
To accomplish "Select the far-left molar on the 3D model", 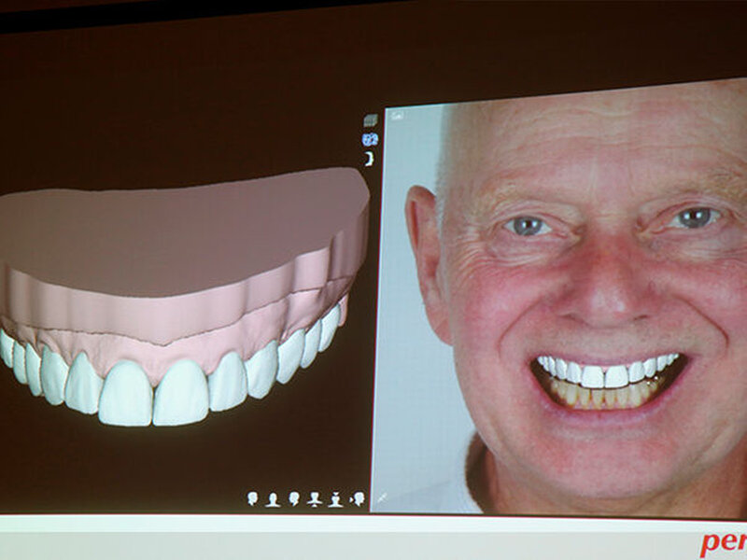I will (7, 347).
